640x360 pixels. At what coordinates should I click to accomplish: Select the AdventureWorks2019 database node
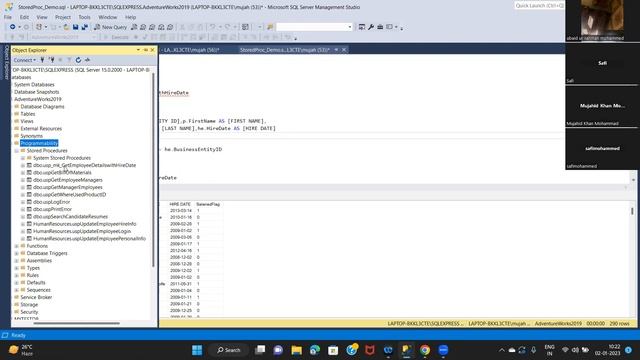[x=38, y=99]
